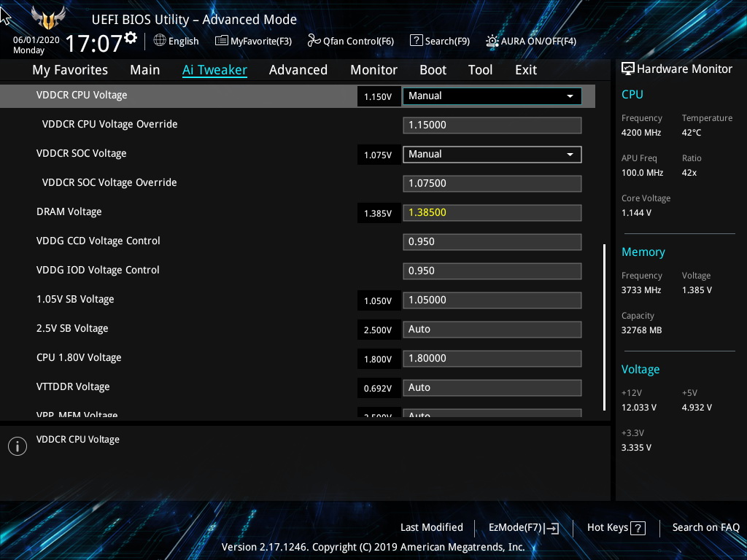This screenshot has height=560, width=747.
Task: Click the 32768 MB capacity value
Action: coord(641,330)
